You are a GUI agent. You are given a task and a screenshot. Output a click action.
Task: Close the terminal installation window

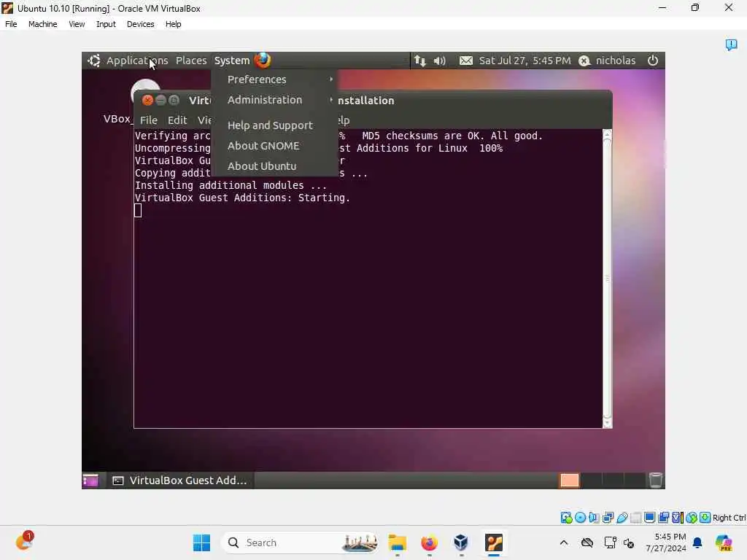coord(147,100)
